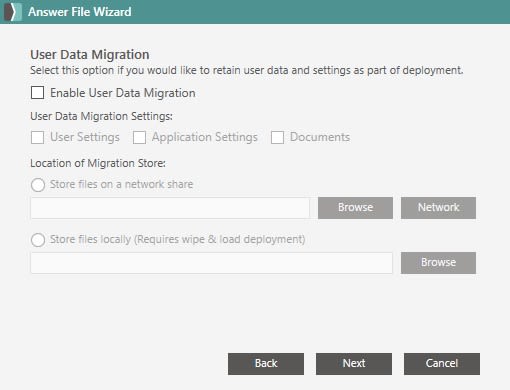Click the User Data Migration heading
The height and width of the screenshot is (390, 510).
click(x=90, y=55)
